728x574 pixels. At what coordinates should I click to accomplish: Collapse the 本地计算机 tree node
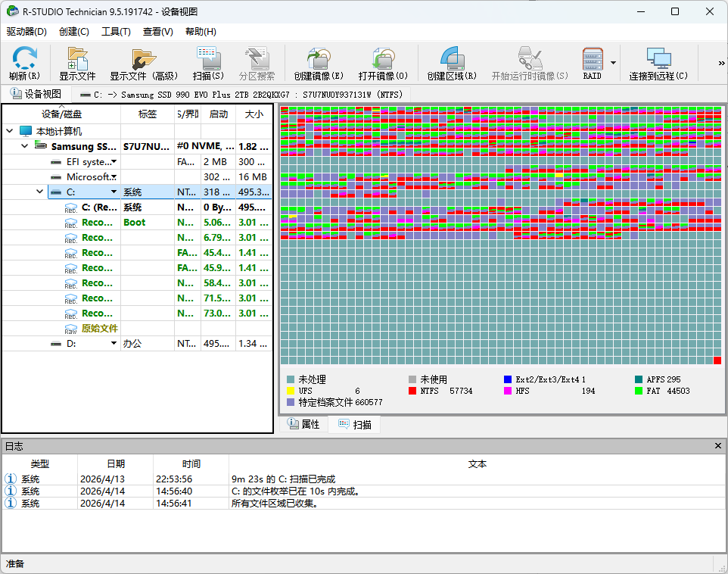[x=11, y=130]
